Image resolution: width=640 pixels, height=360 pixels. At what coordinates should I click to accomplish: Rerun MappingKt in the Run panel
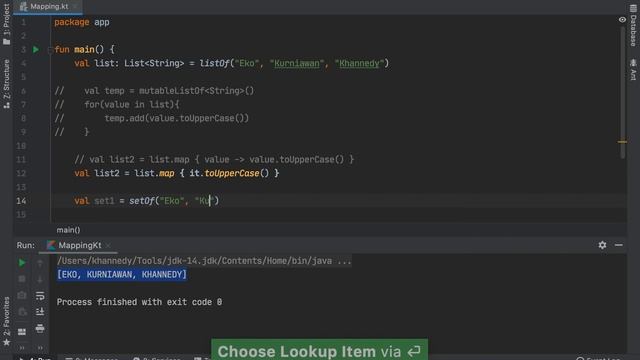[22, 263]
